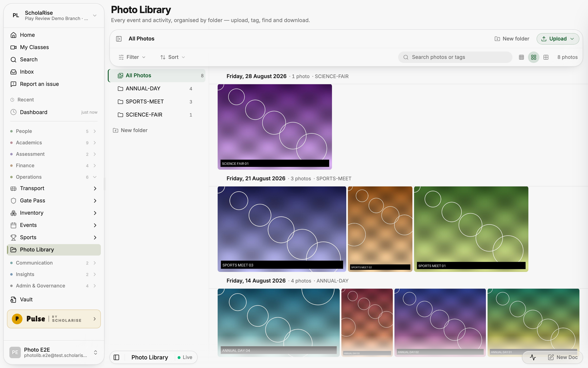Expand the Gate Pass menu
Viewport: 588px width, 368px height.
(x=54, y=201)
